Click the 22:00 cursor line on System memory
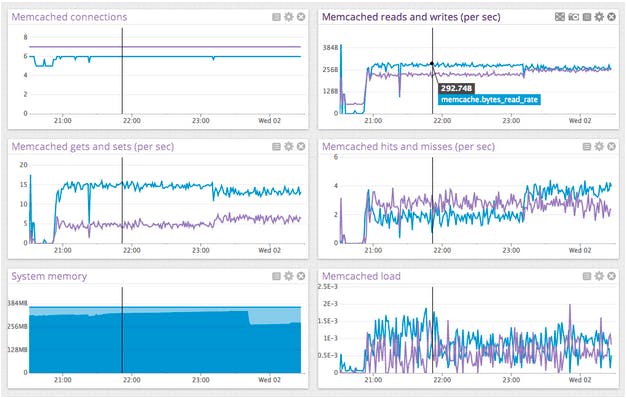627x398 pixels. pos(122,330)
